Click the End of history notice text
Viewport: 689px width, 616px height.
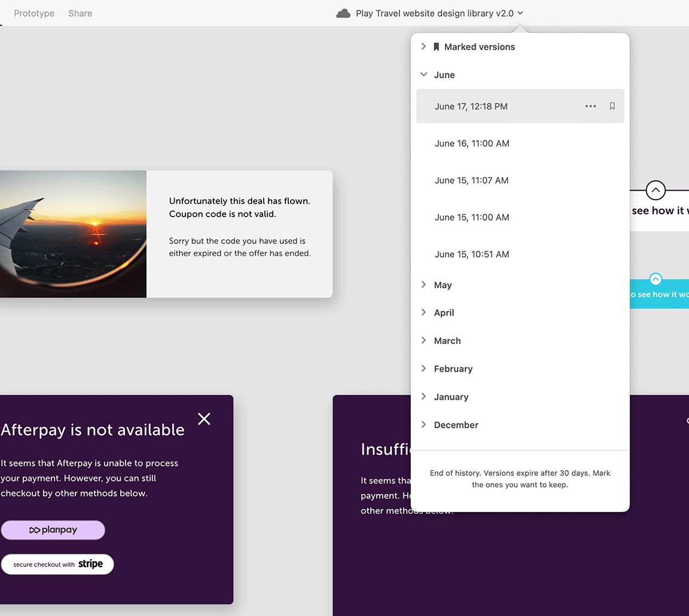[x=520, y=479]
